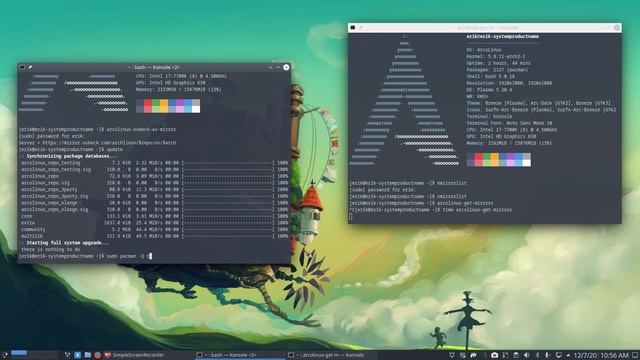Click the 'Terminal Font' line in right terminal
The height and width of the screenshot is (360, 640).
[x=509, y=123]
